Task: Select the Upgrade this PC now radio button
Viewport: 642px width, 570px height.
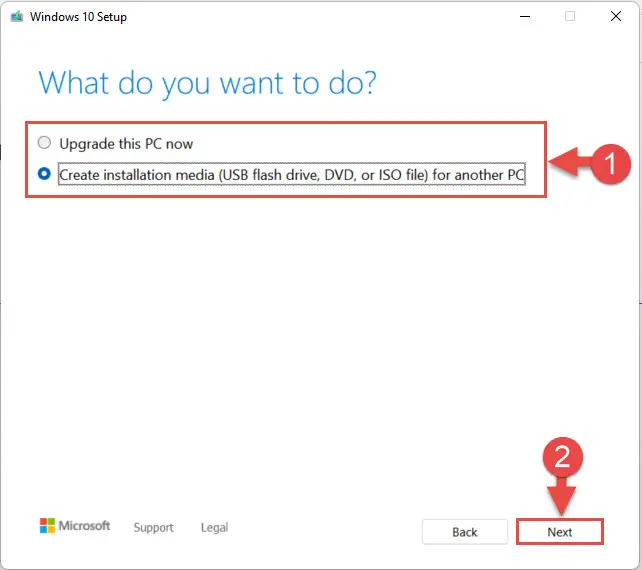Action: coord(44,142)
